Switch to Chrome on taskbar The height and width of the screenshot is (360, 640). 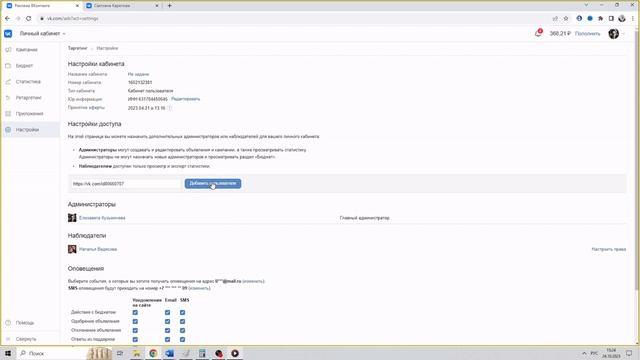(x=153, y=353)
